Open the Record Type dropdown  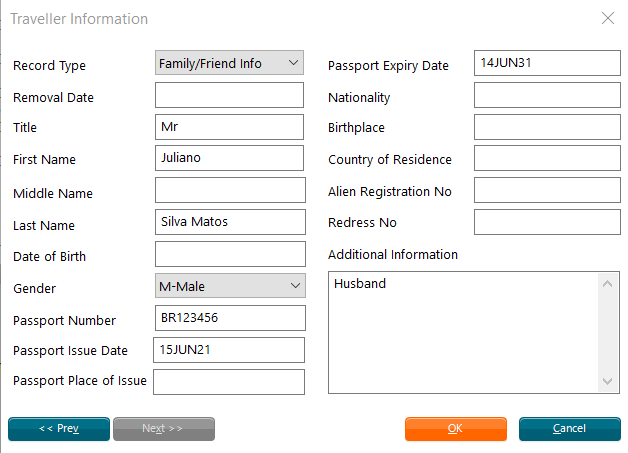tap(229, 63)
